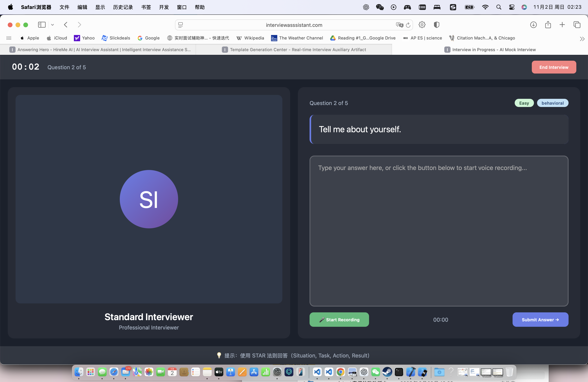Submit the answer with Submit Answer button
Viewport: 588px width, 382px height.
(540, 320)
